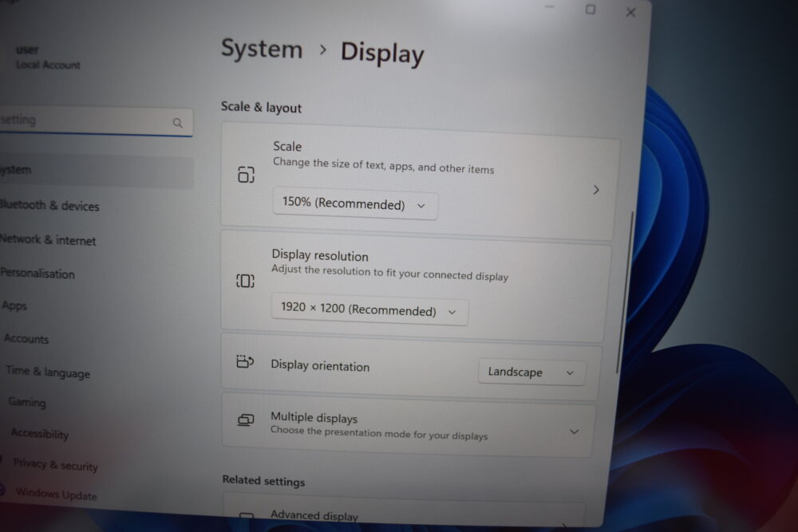Click the Related settings heading
Viewport: 798px width, 532px height.
(x=263, y=481)
